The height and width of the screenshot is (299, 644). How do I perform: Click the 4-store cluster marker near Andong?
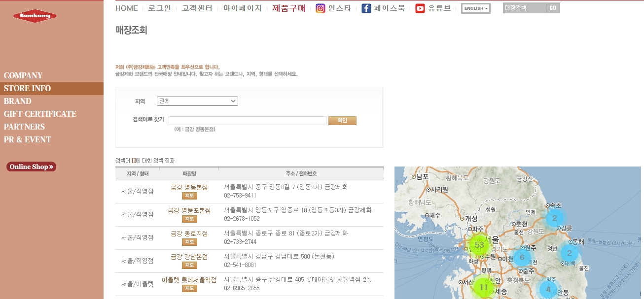pos(548,290)
